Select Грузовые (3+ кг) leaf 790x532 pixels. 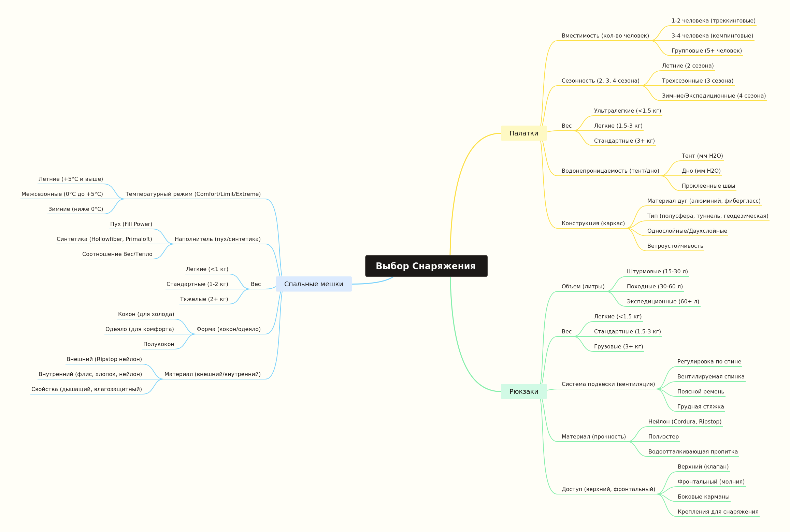[x=619, y=347]
